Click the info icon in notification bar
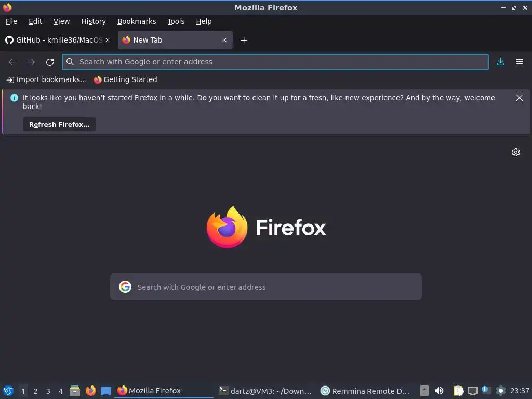Screen dimensions: 532x399 pos(14,98)
